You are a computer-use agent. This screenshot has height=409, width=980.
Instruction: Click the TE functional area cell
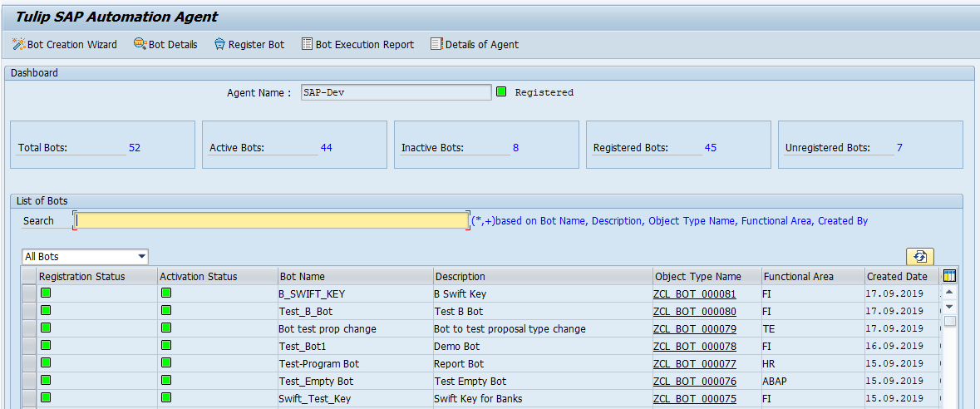point(812,328)
